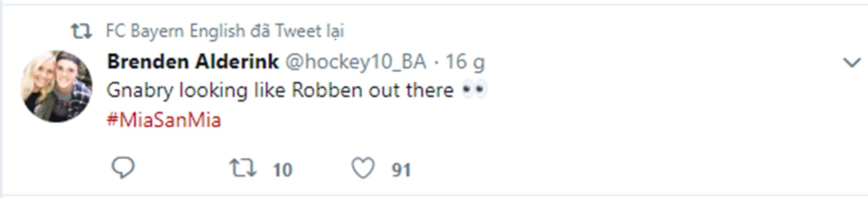The height and width of the screenshot is (198, 868).
Task: Open the Brenden Alderink display name link
Action: [193, 62]
